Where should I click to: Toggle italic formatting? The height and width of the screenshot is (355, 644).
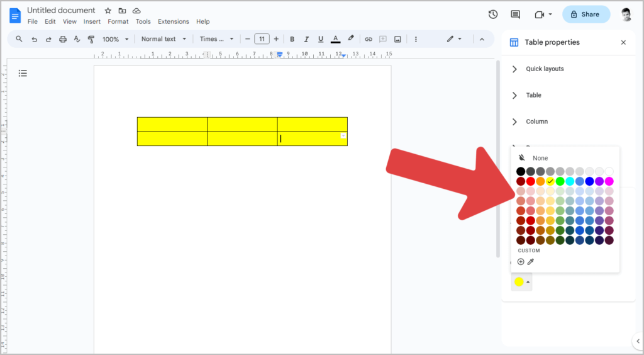(306, 39)
